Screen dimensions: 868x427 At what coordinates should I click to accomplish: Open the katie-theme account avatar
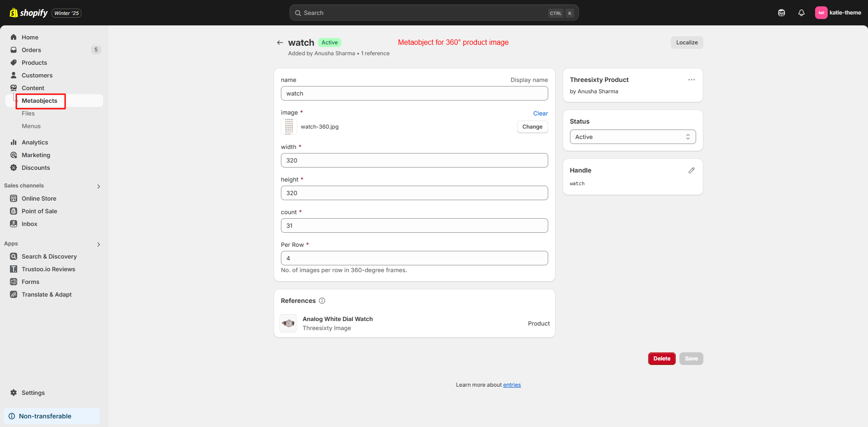pyautogui.click(x=821, y=13)
